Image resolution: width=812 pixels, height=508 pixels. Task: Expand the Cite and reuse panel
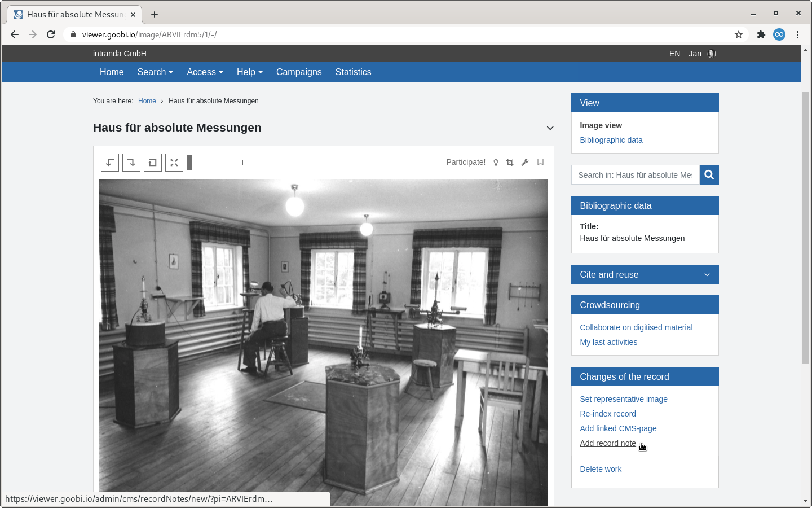tap(645, 274)
